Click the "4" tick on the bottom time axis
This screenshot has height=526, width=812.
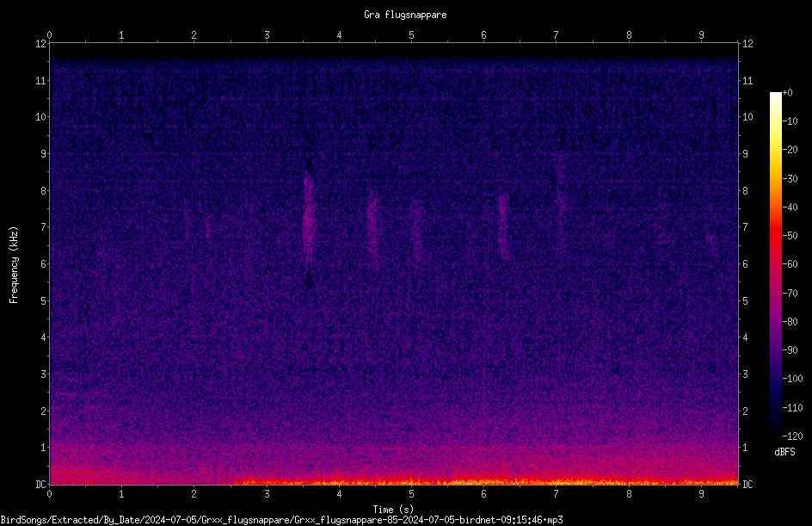(339, 494)
